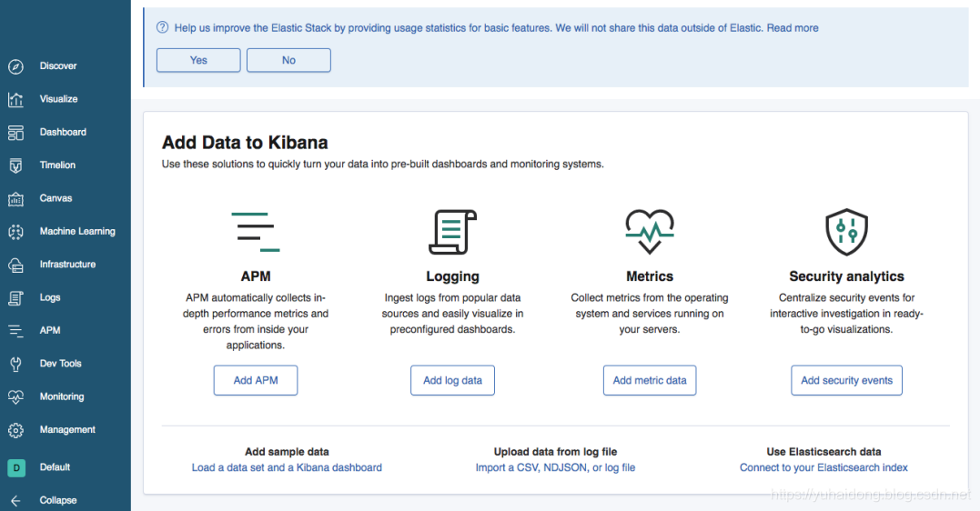Viewport: 980px width, 511px height.
Task: Open Import a CSV, NDJSON, or log file link
Action: 555,467
